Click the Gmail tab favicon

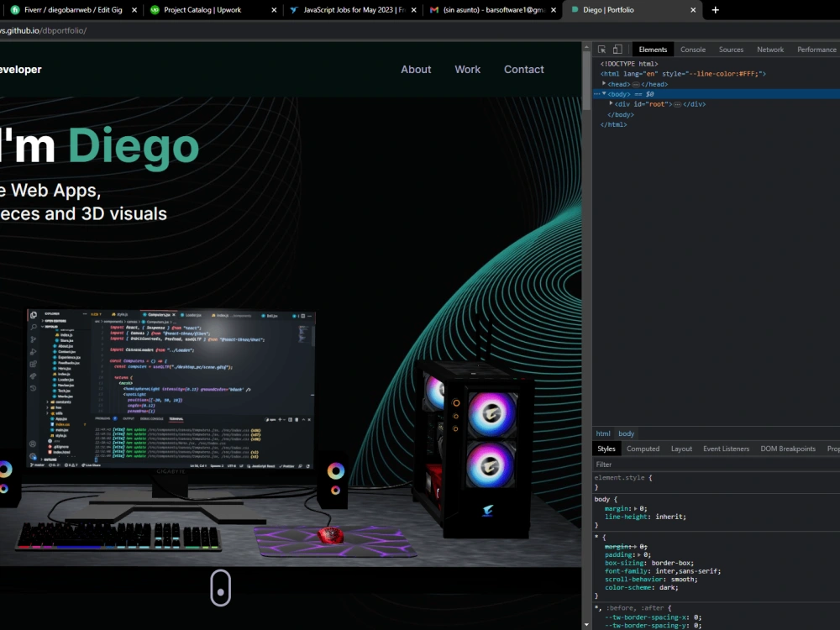[x=434, y=9]
